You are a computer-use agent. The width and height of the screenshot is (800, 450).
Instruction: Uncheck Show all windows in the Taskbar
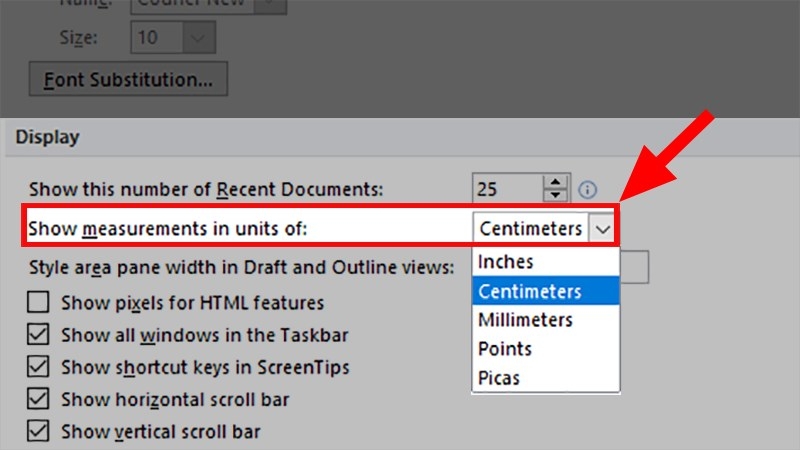[39, 335]
